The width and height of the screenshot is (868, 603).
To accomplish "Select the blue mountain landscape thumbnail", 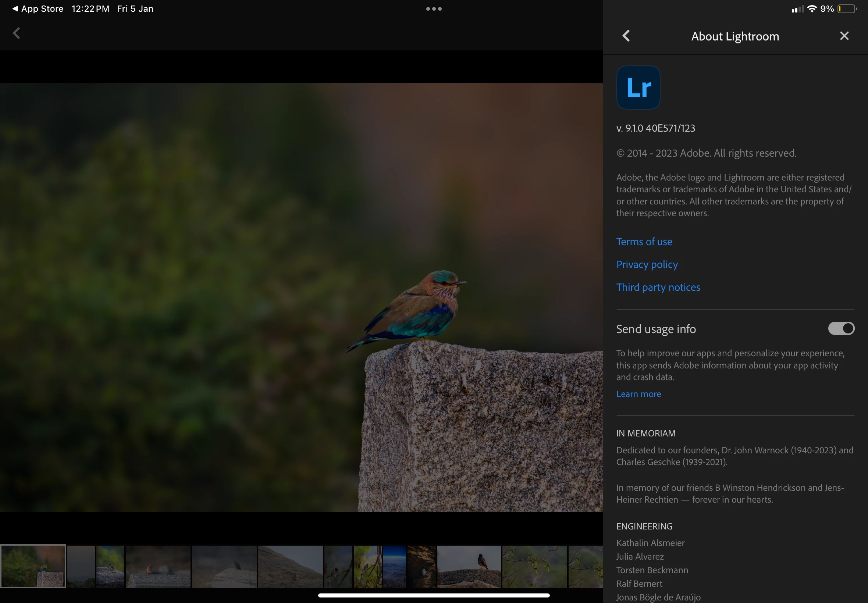I will pyautogui.click(x=394, y=566).
